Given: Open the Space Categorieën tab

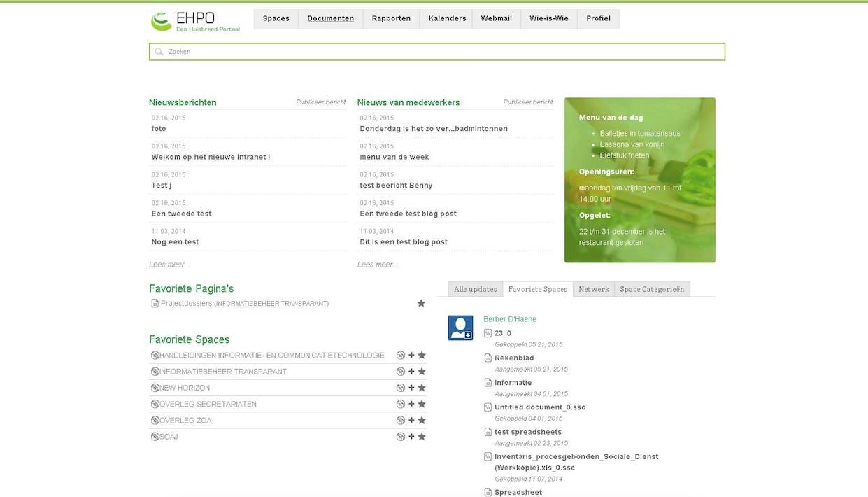Looking at the screenshot, I should pyautogui.click(x=653, y=289).
